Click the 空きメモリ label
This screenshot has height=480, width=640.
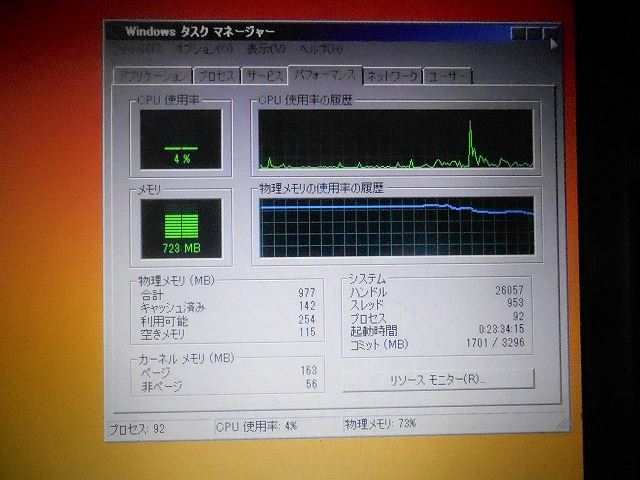(163, 334)
